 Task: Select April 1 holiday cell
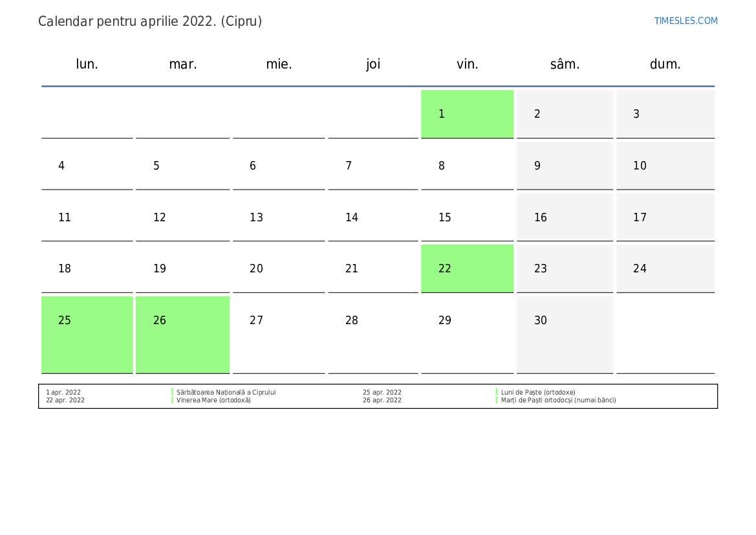coord(467,114)
